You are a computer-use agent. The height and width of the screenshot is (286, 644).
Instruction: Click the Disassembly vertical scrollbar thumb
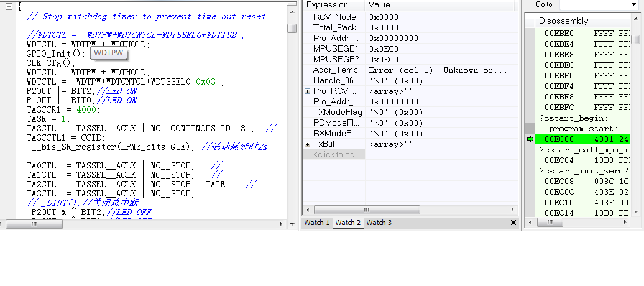pyautogui.click(x=635, y=39)
